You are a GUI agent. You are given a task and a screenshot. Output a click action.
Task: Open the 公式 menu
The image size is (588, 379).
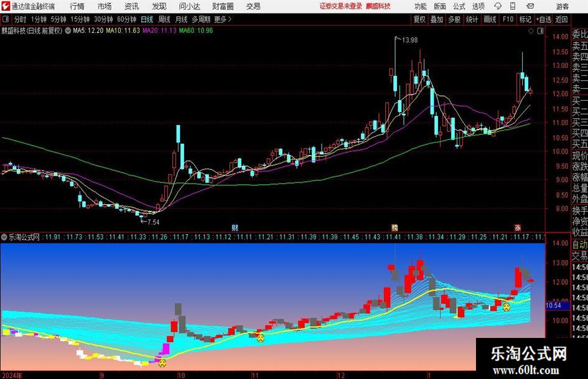point(459,6)
